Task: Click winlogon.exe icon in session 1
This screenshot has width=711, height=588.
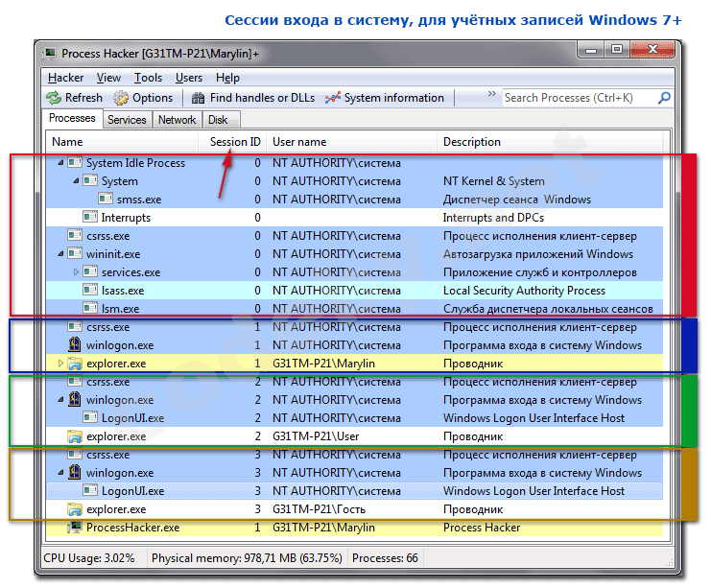Action: click(75, 345)
